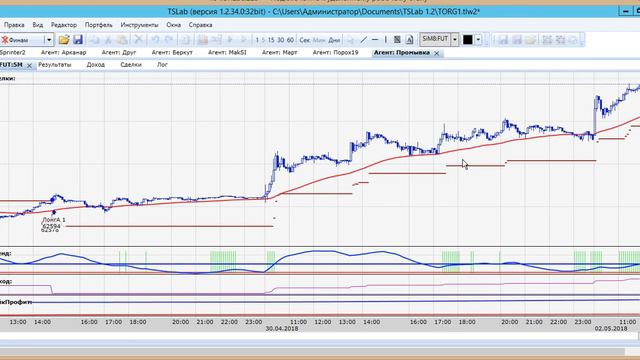Expand the Финам data source dropdown
This screenshot has height=360, width=640.
[x=49, y=40]
